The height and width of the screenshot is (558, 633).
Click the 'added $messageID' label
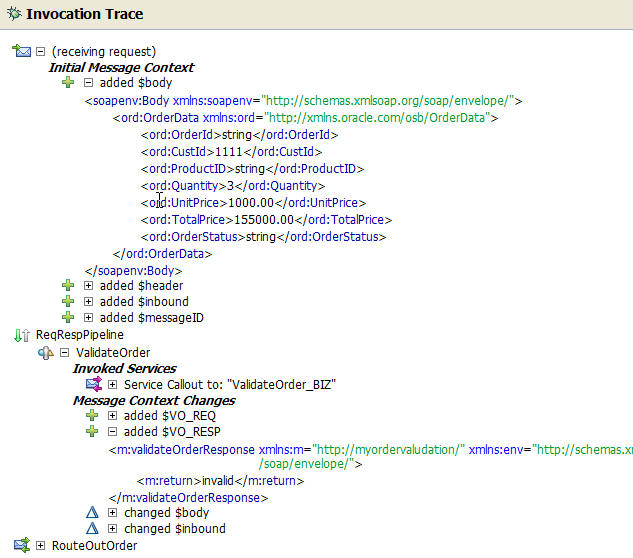[152, 317]
